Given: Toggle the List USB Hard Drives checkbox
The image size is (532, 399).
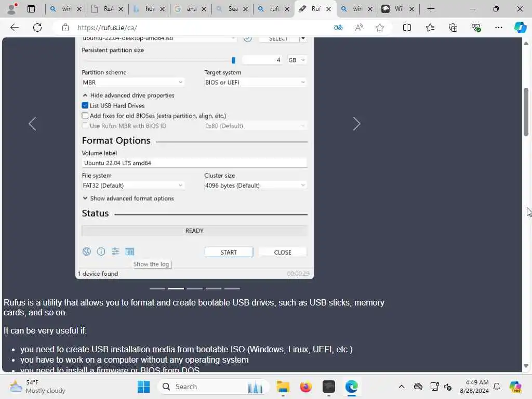Looking at the screenshot, I should pyautogui.click(x=85, y=105).
